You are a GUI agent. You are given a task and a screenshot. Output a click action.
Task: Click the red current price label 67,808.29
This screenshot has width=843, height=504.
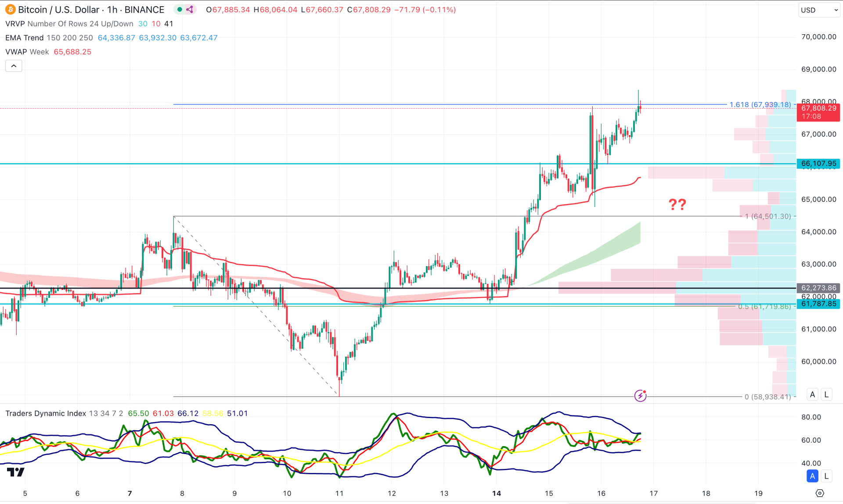(x=818, y=112)
